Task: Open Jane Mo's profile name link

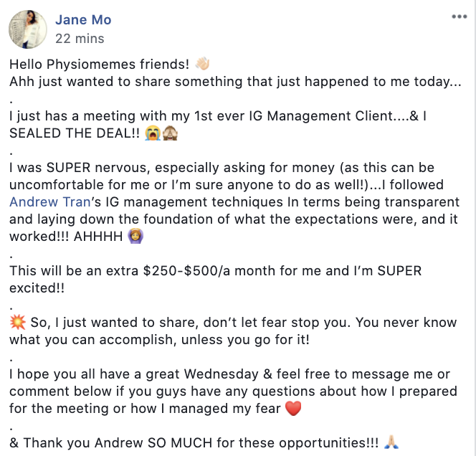Action: click(x=83, y=20)
